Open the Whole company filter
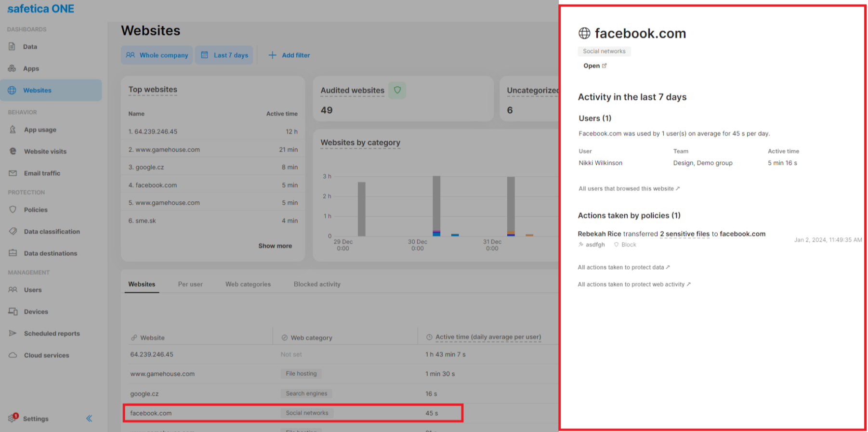This screenshot has height=432, width=868. pos(157,55)
